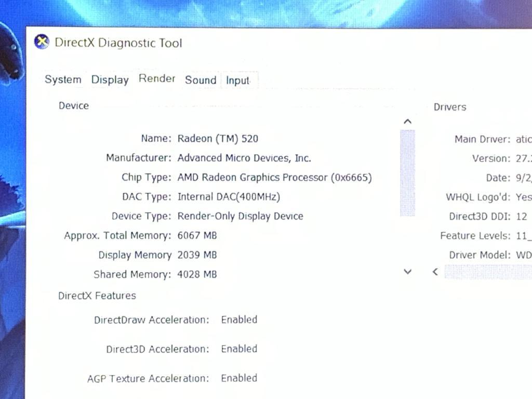
Task: Click the Main Driver label
Action: click(483, 139)
